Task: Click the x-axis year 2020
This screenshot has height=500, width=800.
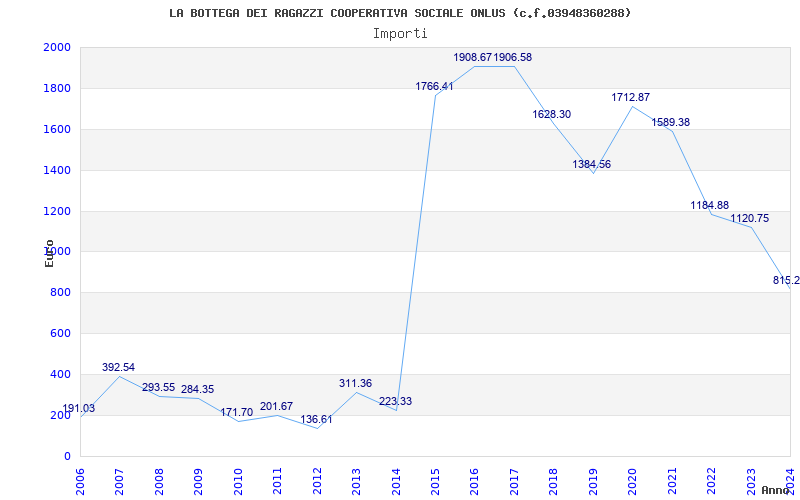Action: tap(633, 481)
